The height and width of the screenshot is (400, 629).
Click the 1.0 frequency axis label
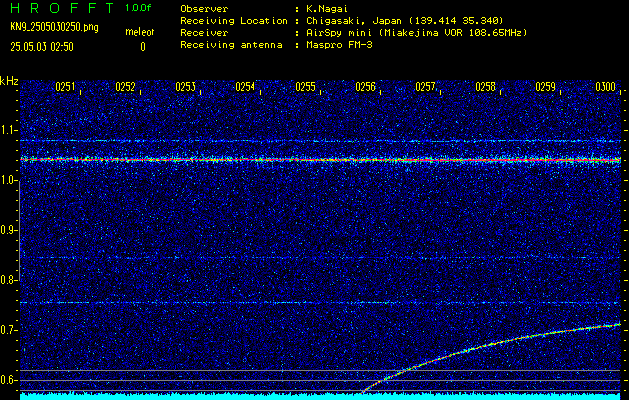[x=8, y=180]
